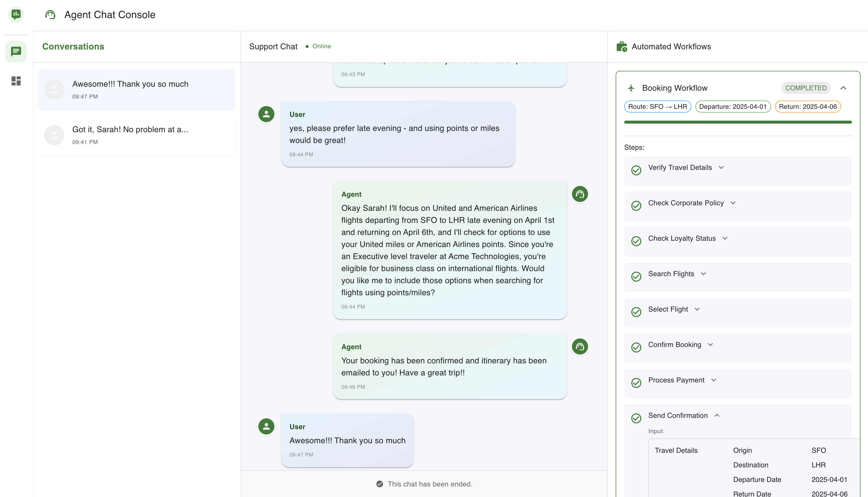
Task: Click the Origin SFO value in Travel Details
Action: (818, 450)
